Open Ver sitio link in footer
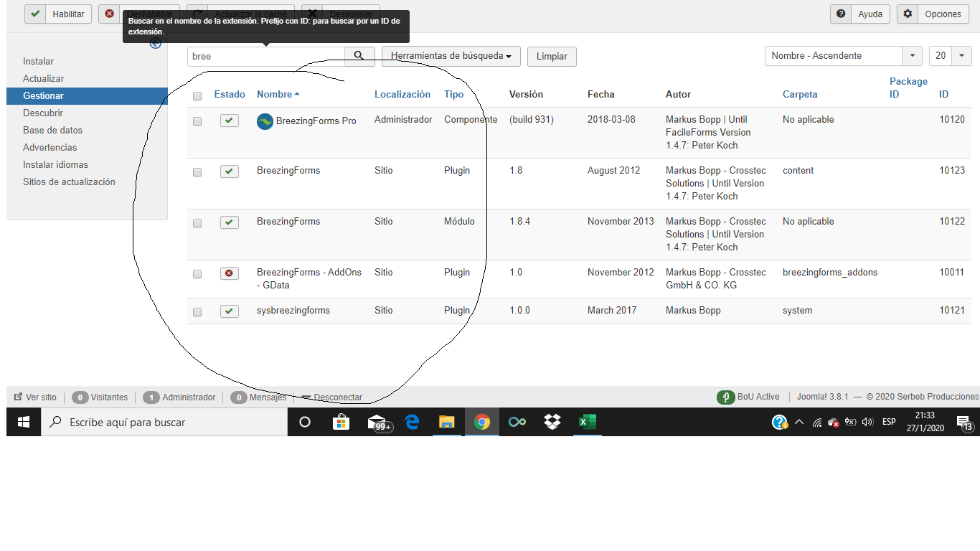This screenshot has height=551, width=980. click(35, 397)
